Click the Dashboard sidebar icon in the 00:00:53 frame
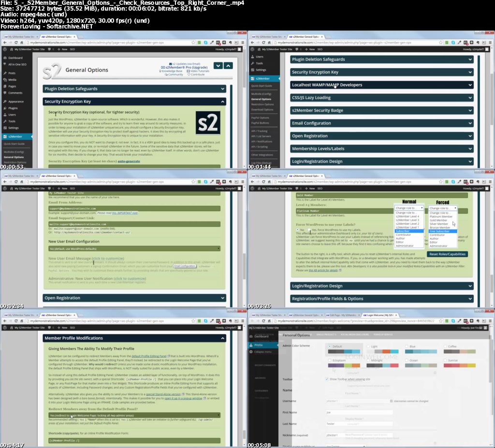 pos(5,58)
